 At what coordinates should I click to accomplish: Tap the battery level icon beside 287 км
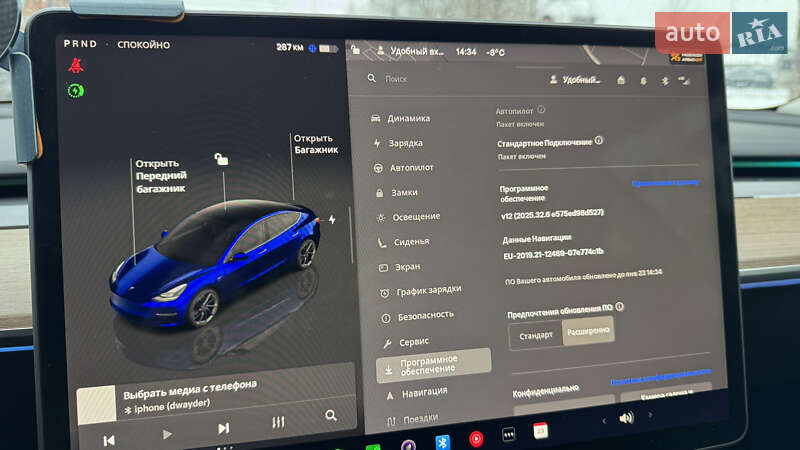point(328,49)
